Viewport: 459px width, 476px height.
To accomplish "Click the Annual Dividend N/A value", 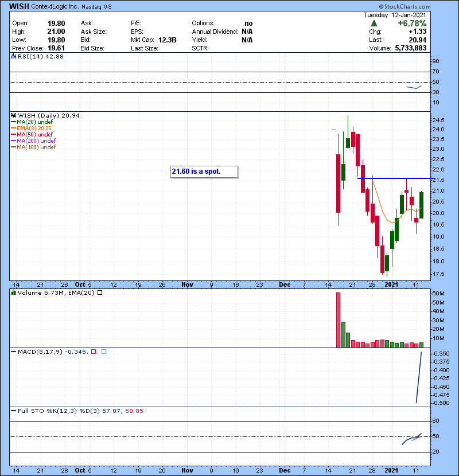I will coord(247,32).
